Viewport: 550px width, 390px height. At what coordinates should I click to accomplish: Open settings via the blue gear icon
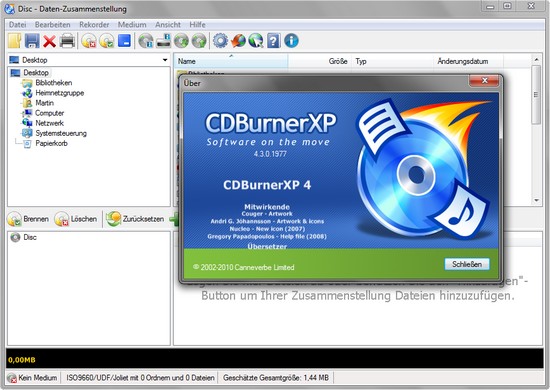tap(221, 41)
